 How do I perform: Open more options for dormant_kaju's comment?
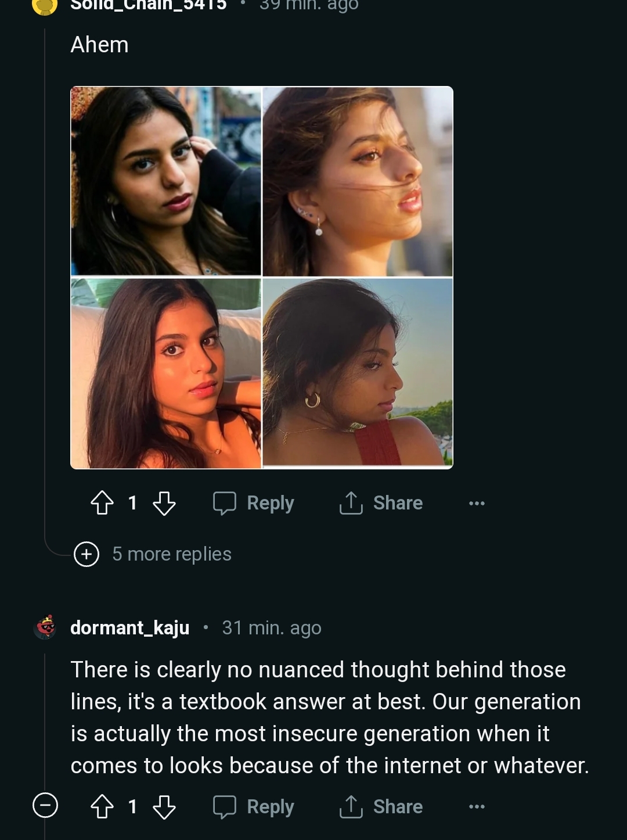click(x=477, y=807)
